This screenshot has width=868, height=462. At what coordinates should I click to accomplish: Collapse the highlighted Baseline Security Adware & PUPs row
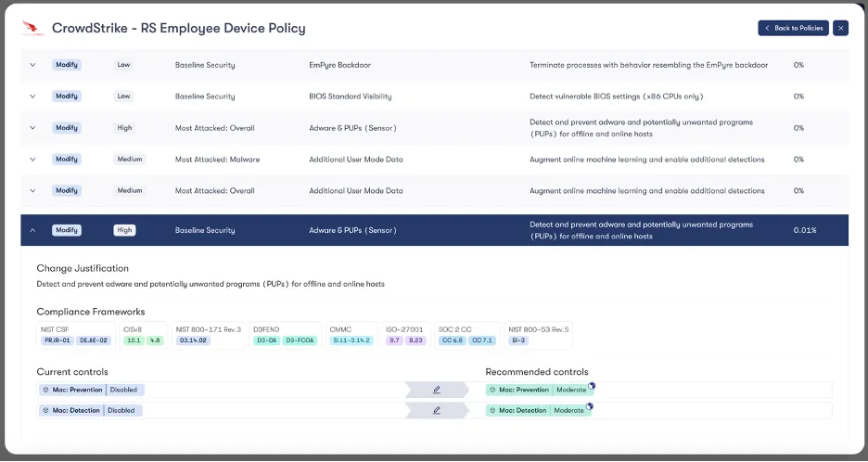click(x=32, y=230)
